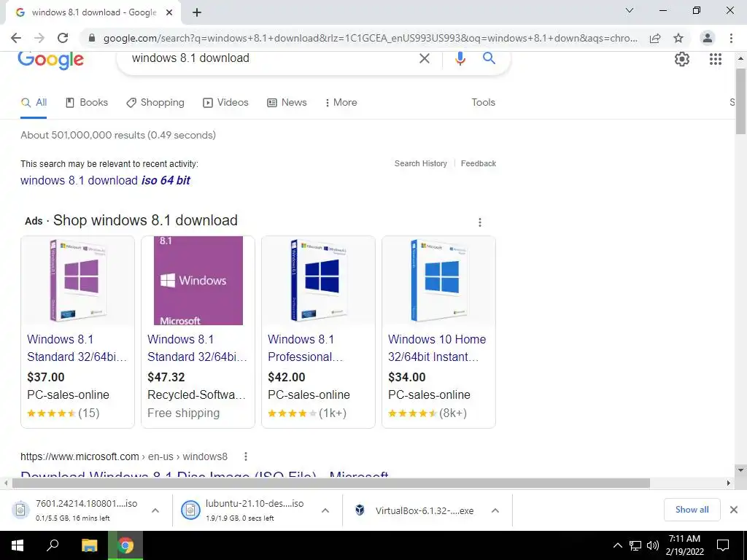Screen dimensions: 747x560
Task: Close the windows 8.1 download tab
Action: [169, 12]
